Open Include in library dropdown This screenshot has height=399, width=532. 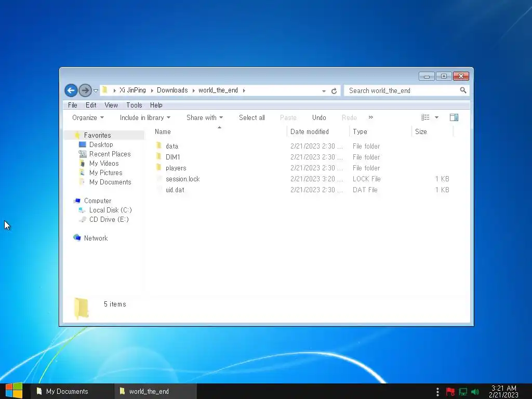click(145, 118)
